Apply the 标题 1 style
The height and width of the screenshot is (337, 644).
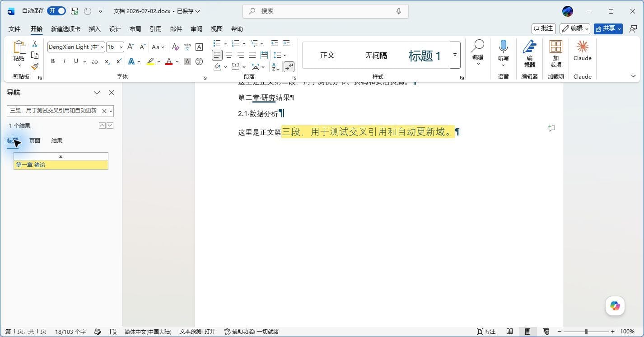tap(425, 56)
